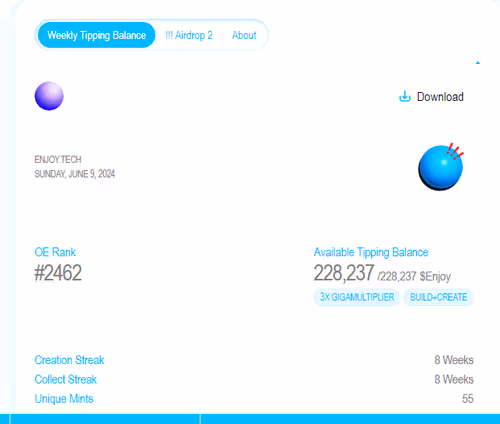The height and width of the screenshot is (424, 500).
Task: Collapse panel with small blue triangle
Action: point(478,63)
